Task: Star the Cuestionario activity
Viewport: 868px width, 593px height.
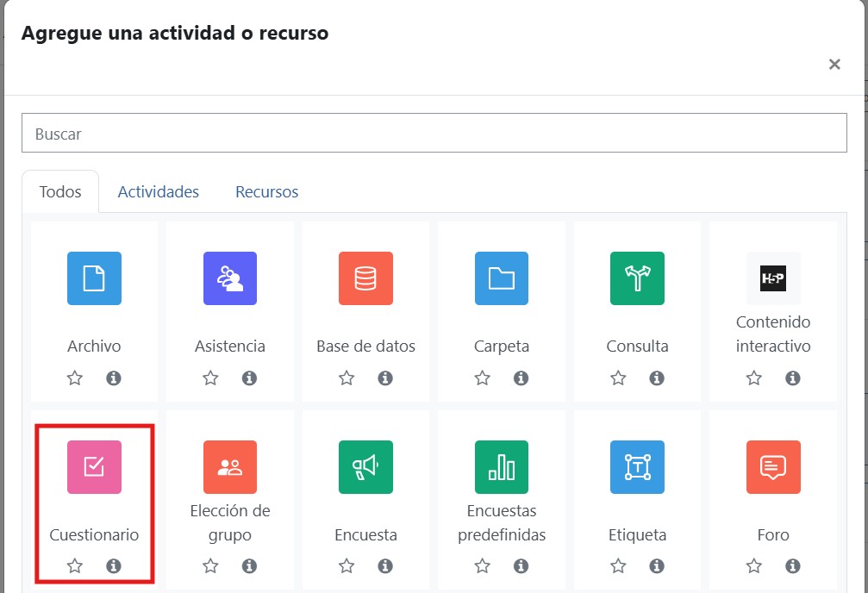Action: click(x=75, y=566)
